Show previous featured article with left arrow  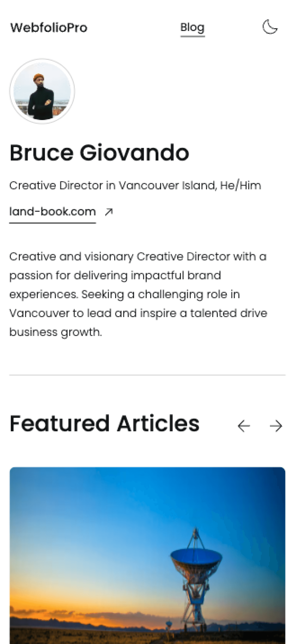coord(244,426)
